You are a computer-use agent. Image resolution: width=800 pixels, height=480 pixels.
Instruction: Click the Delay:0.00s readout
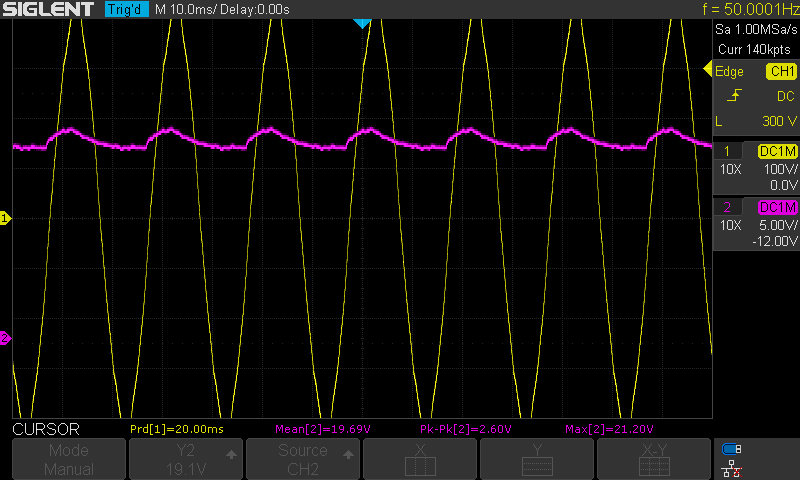point(255,9)
